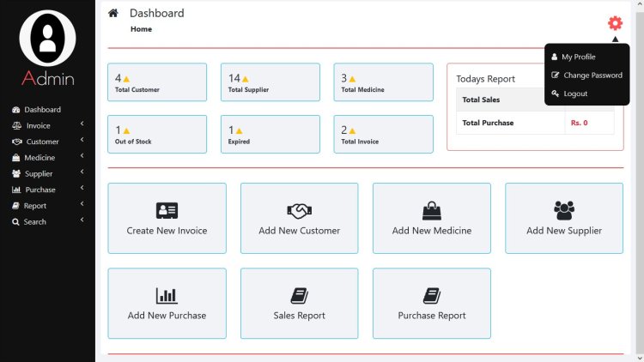Viewport: 644px width, 362px height.
Task: Click the page scrollbar down arrow
Action: [639, 358]
